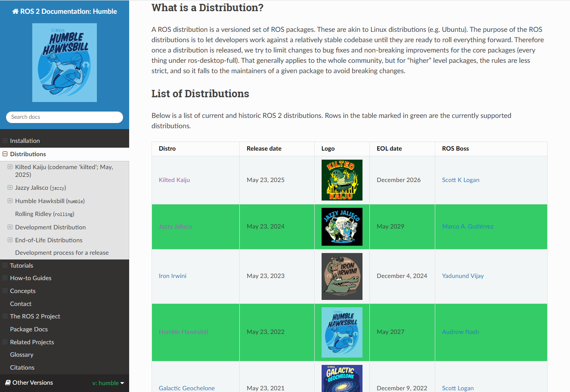
Task: Click the ROS Boss column header
Action: [x=455, y=148]
